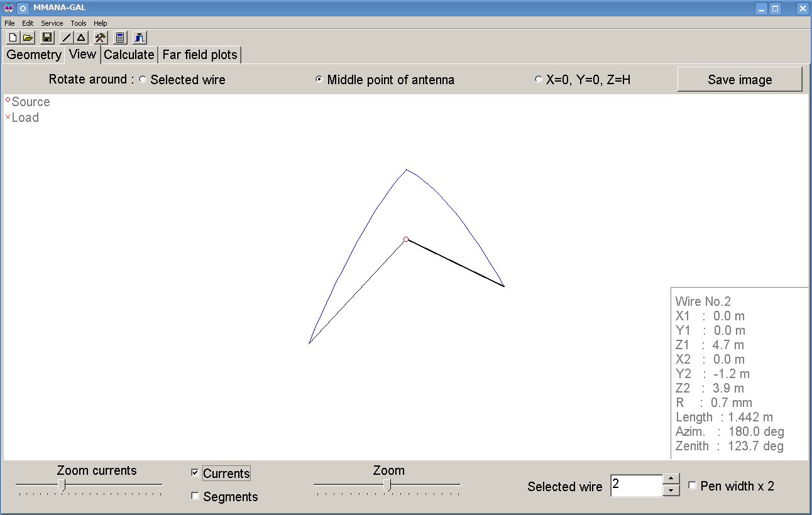Select the 'Selected wire' rotation radio button
This screenshot has width=812, height=515.
tap(142, 80)
